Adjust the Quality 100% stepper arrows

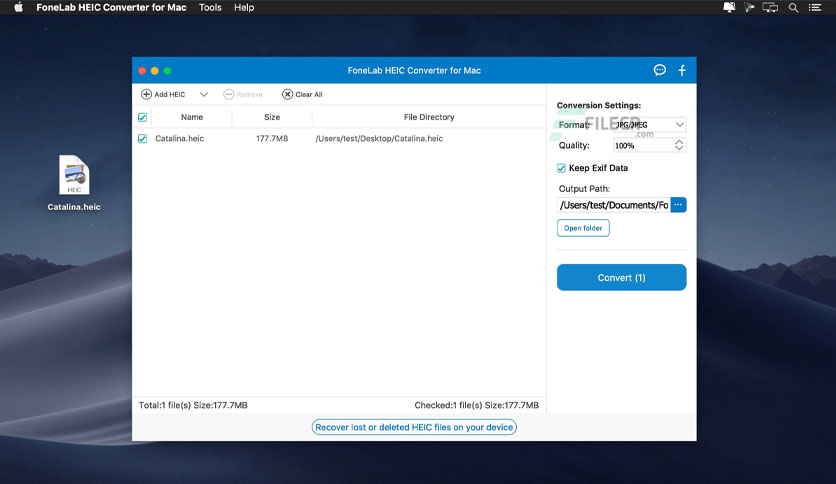tap(679, 145)
